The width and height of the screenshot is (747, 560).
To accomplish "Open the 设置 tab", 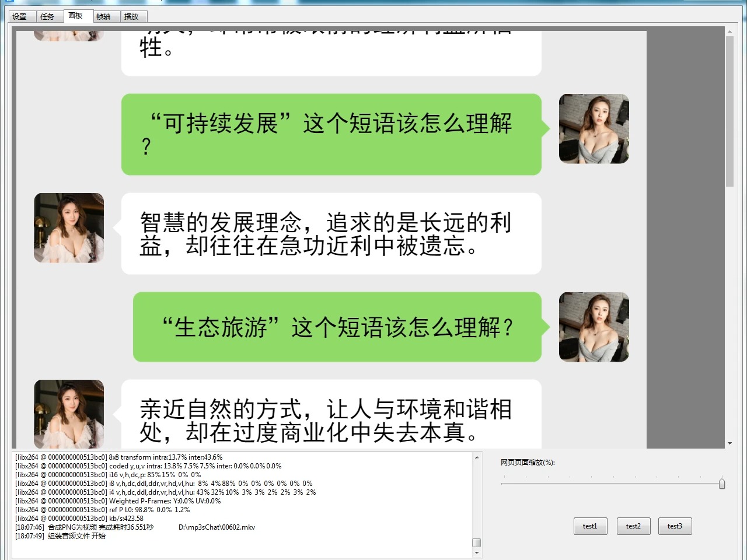I will [22, 17].
